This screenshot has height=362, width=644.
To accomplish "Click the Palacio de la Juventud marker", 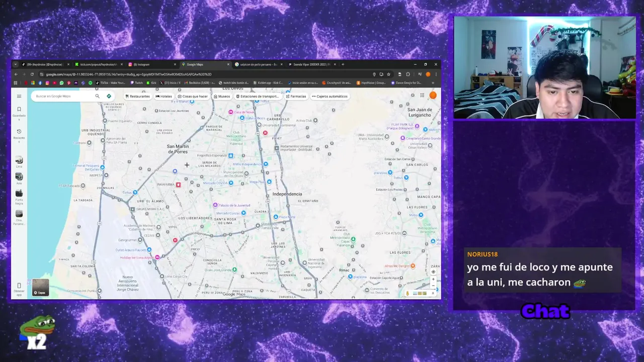I will [215, 205].
